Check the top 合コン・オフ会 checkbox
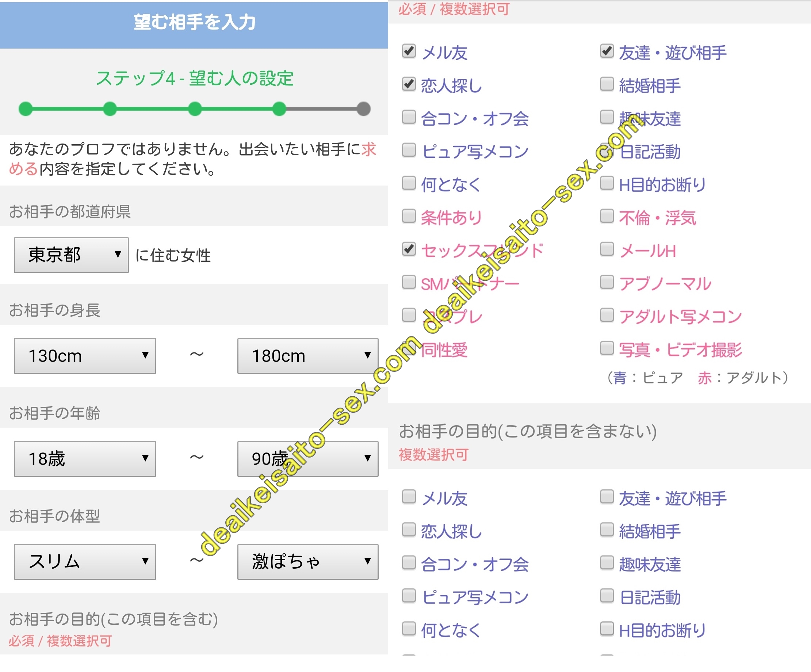This screenshot has width=811, height=672. [x=409, y=117]
